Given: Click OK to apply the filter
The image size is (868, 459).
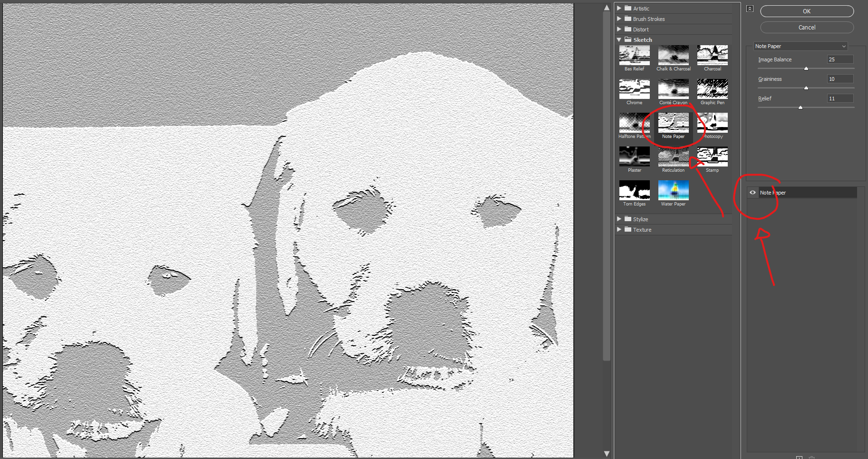Looking at the screenshot, I should pyautogui.click(x=807, y=11).
